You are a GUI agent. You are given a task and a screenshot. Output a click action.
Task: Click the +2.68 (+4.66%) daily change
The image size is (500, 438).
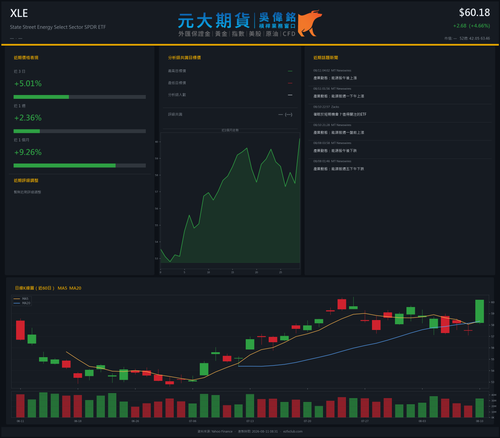tap(471, 26)
